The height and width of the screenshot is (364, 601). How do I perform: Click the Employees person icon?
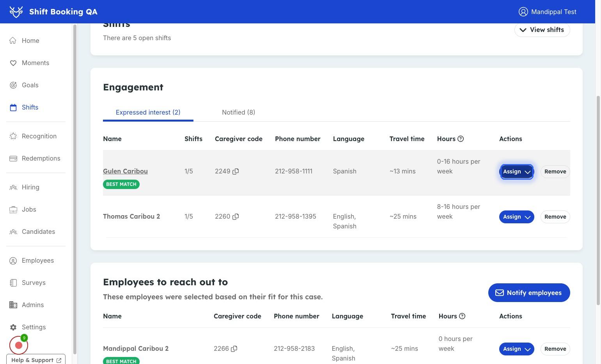click(13, 260)
